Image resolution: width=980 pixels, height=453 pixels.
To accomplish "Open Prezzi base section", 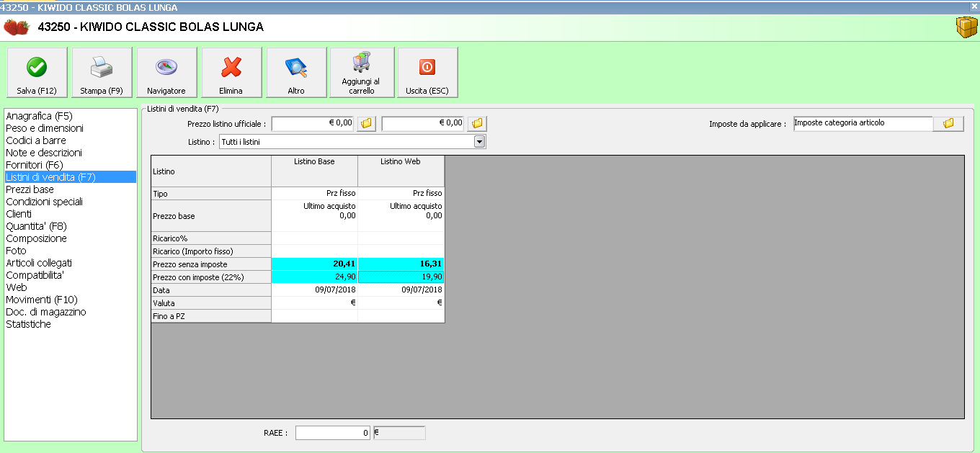I will tap(71, 189).
